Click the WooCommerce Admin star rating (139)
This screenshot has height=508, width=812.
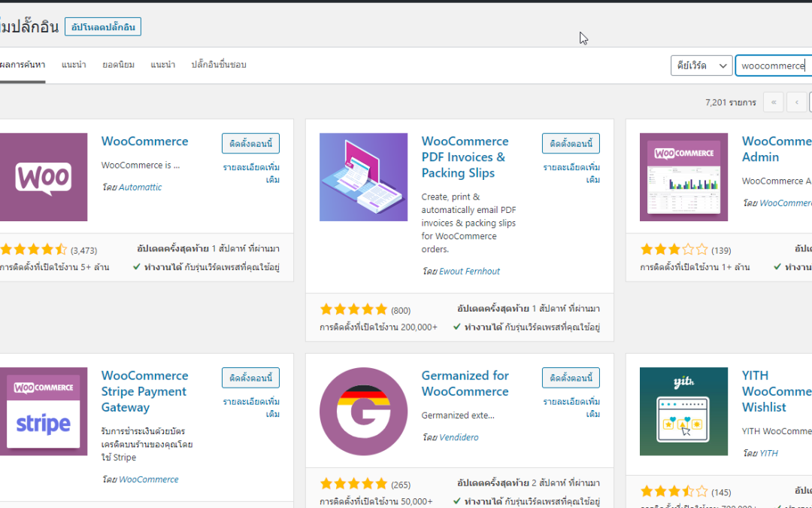click(x=674, y=250)
